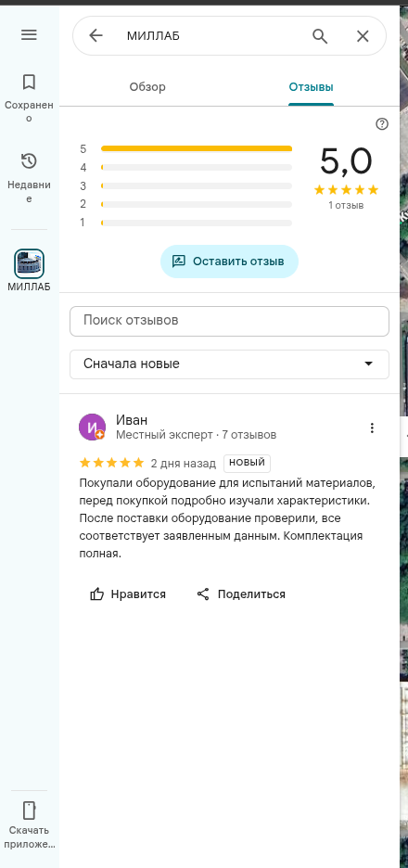Click the Сохранено label in sidebar
Viewport: 408px width, 868px height.
(x=30, y=111)
